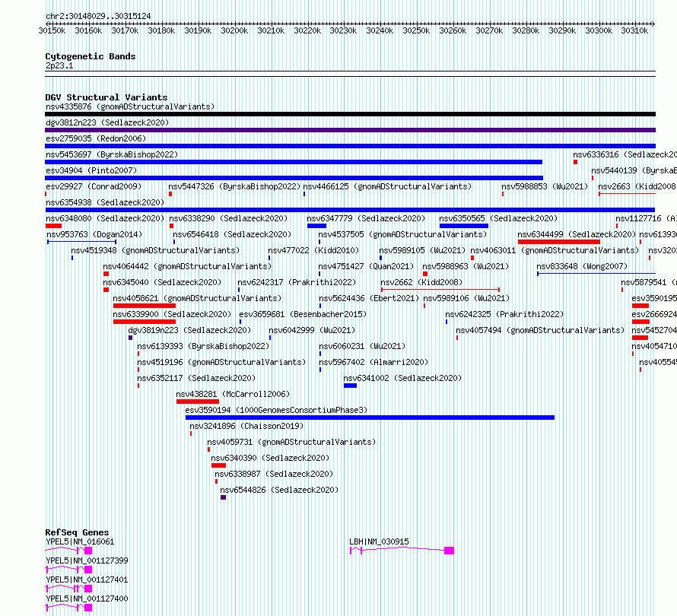Screen dimensions: 677x616
Task: Click YPEL5|NM_001127400 transcript label
Action: pos(87,599)
